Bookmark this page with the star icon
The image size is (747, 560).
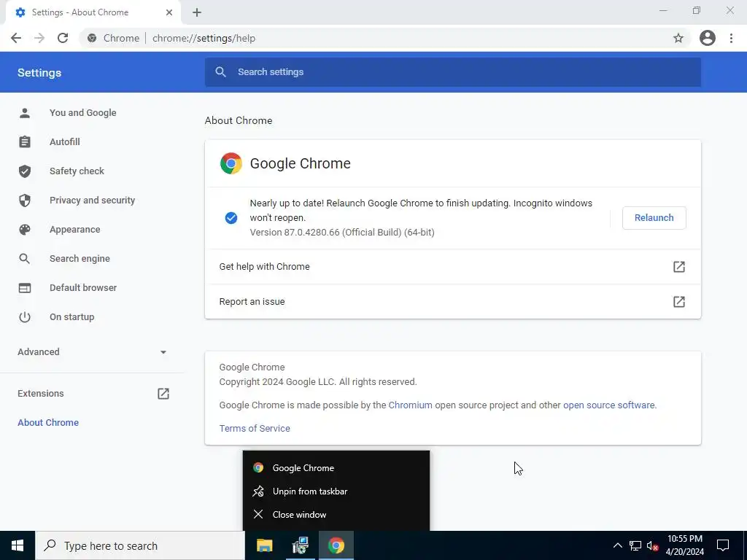tap(678, 38)
